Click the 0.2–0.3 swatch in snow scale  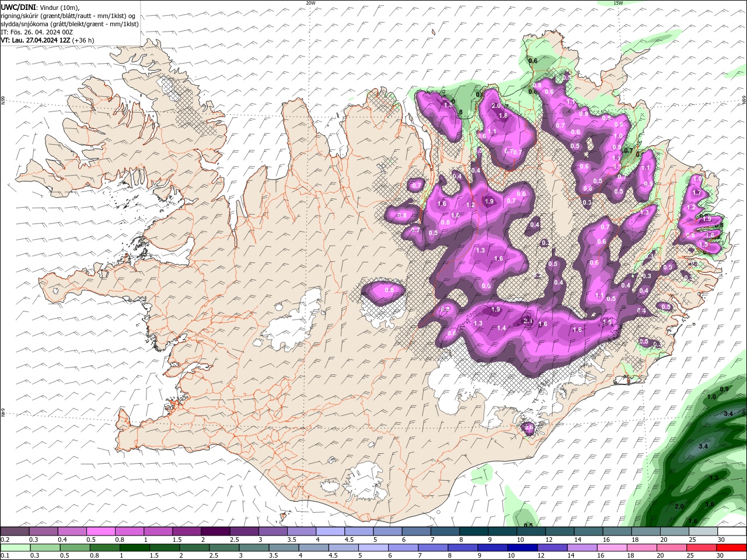pos(15,531)
